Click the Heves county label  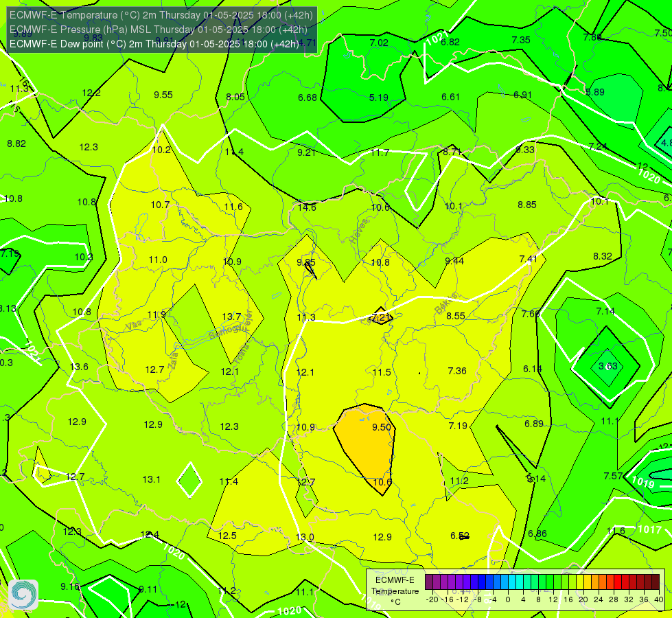(359, 231)
